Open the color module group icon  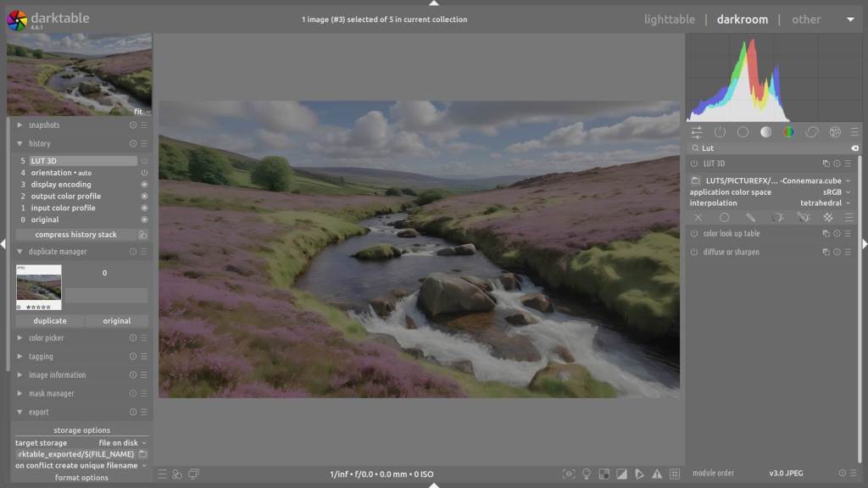point(789,131)
